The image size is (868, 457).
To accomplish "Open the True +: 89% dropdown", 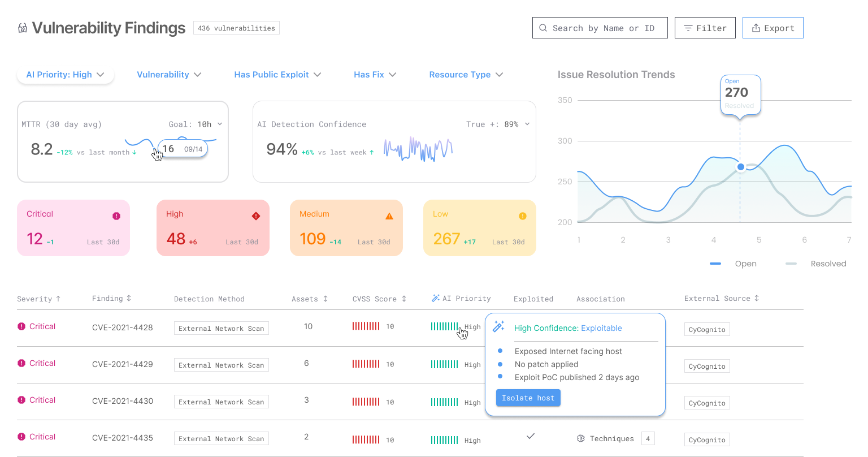I will tap(498, 124).
